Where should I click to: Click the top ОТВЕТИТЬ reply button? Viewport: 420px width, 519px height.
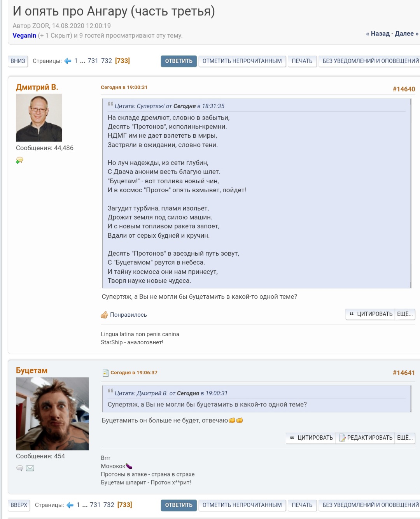tap(179, 61)
